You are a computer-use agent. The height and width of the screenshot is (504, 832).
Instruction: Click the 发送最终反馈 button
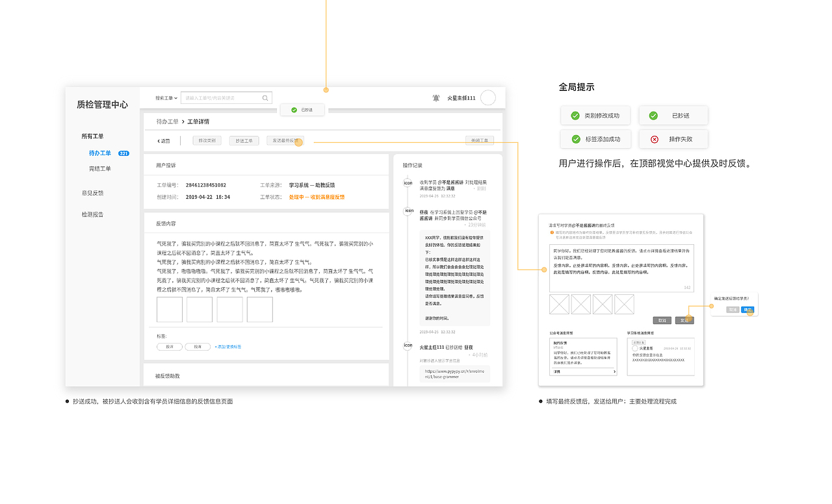click(x=285, y=140)
